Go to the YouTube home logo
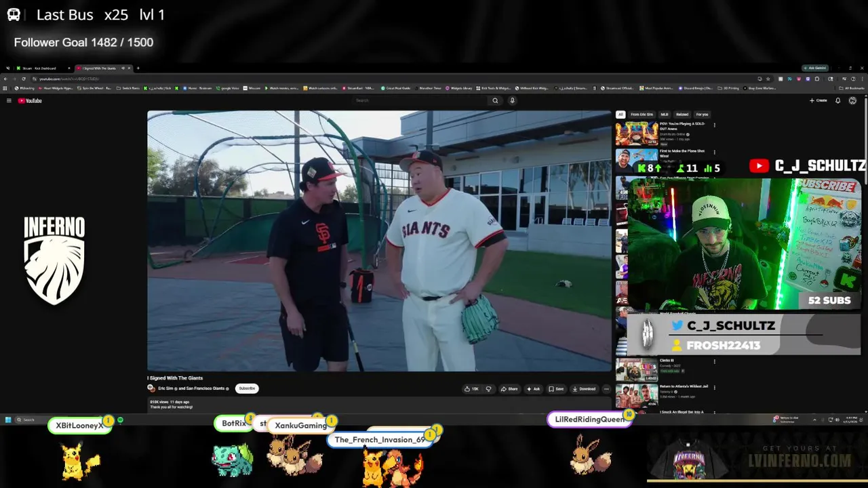The width and height of the screenshot is (868, 488). (30, 100)
